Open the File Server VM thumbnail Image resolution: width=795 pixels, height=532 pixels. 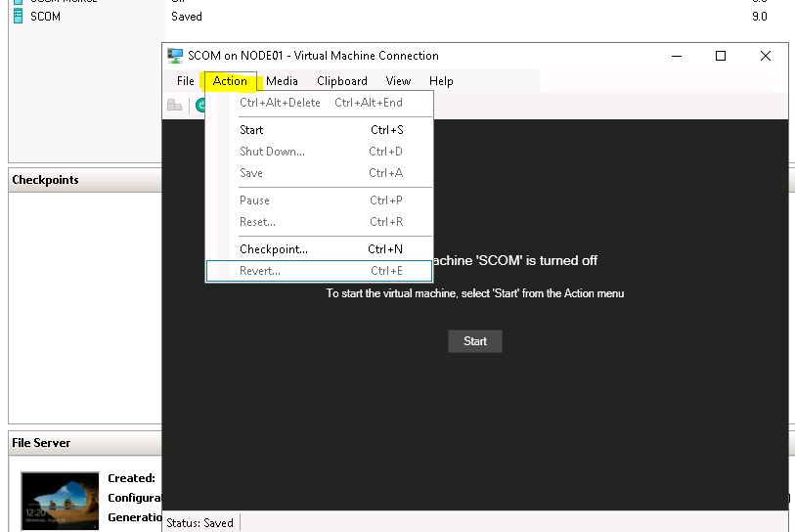(60, 501)
